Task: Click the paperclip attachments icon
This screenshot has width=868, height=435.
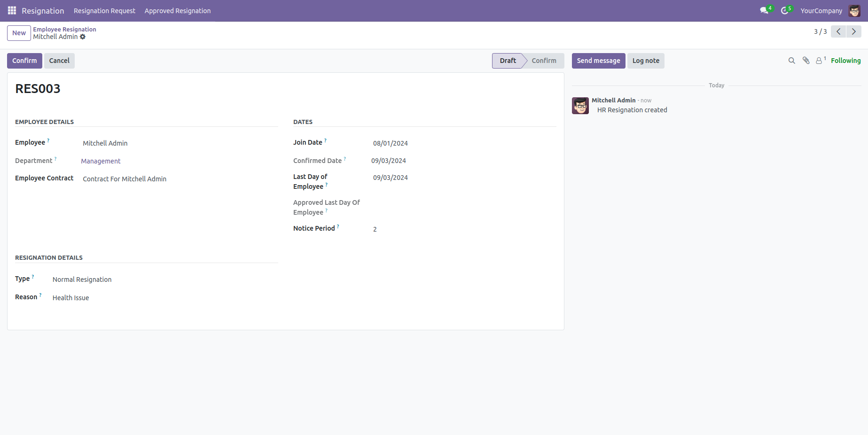Action: click(x=806, y=61)
